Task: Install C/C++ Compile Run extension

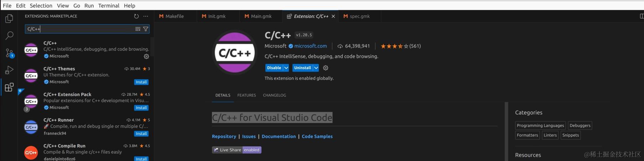Action: [141, 159]
